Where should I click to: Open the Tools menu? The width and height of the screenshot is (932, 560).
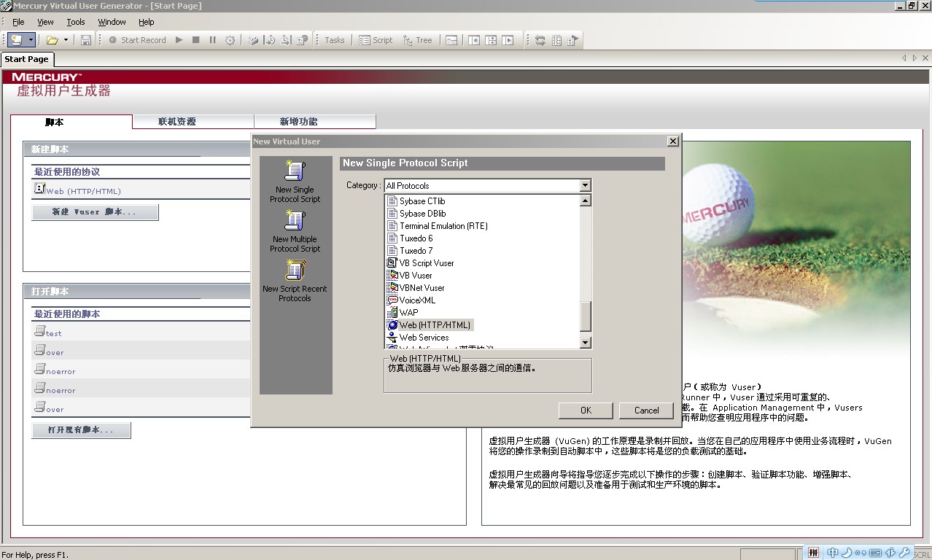(76, 22)
